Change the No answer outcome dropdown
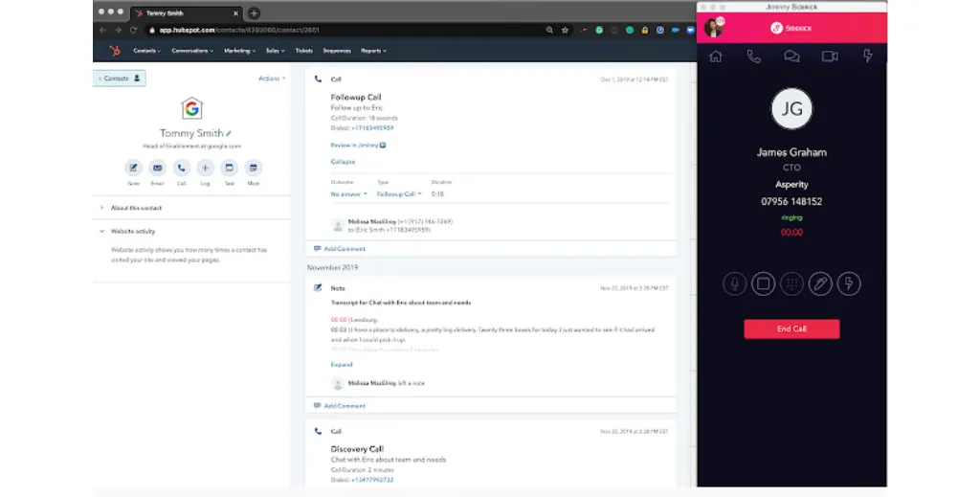Image resolution: width=980 pixels, height=497 pixels. (348, 194)
